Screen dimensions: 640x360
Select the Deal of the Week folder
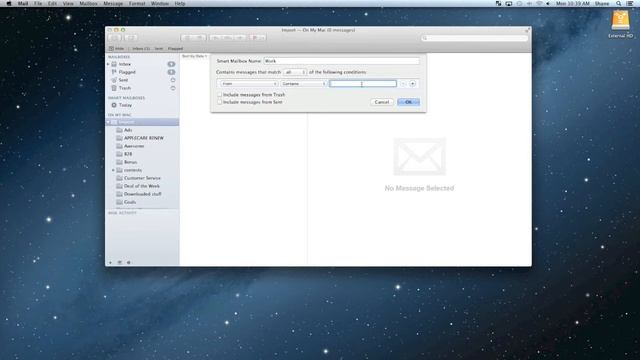(x=142, y=186)
